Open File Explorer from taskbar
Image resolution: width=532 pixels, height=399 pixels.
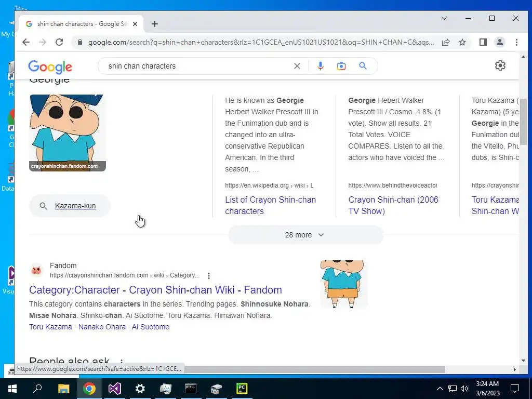[x=63, y=389]
